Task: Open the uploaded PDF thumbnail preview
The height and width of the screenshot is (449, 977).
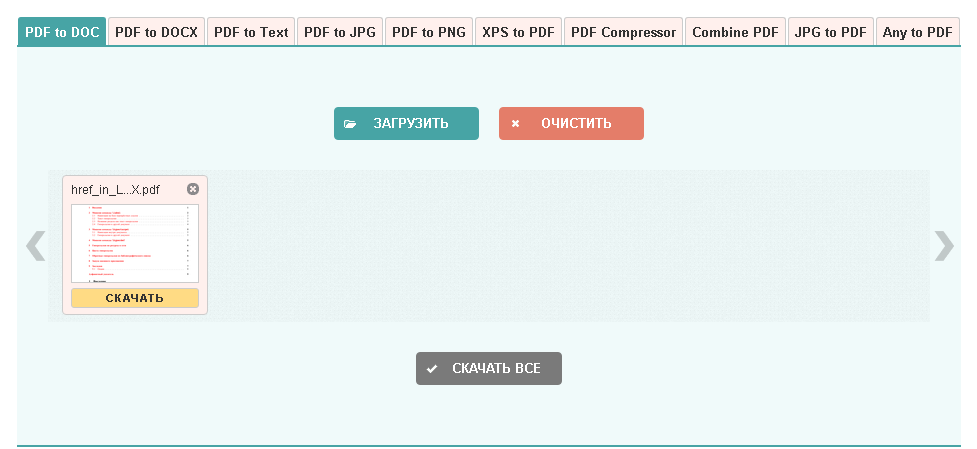Action: tap(135, 243)
